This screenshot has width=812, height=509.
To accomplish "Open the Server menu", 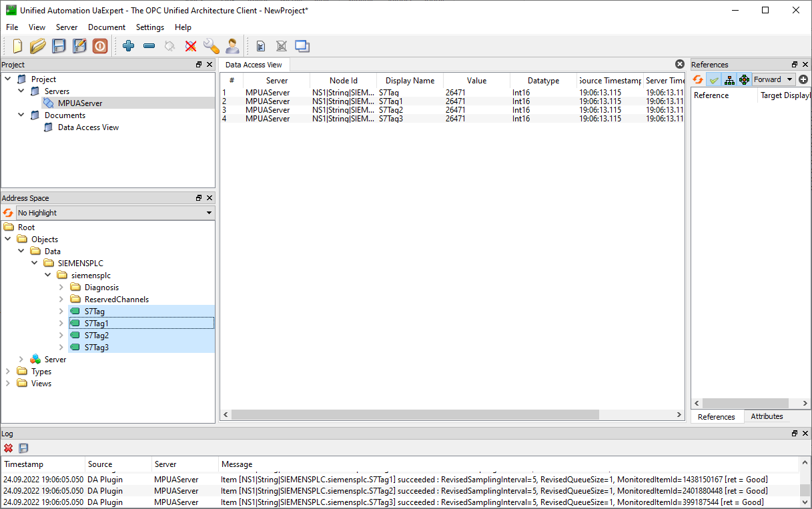I will [67, 27].
